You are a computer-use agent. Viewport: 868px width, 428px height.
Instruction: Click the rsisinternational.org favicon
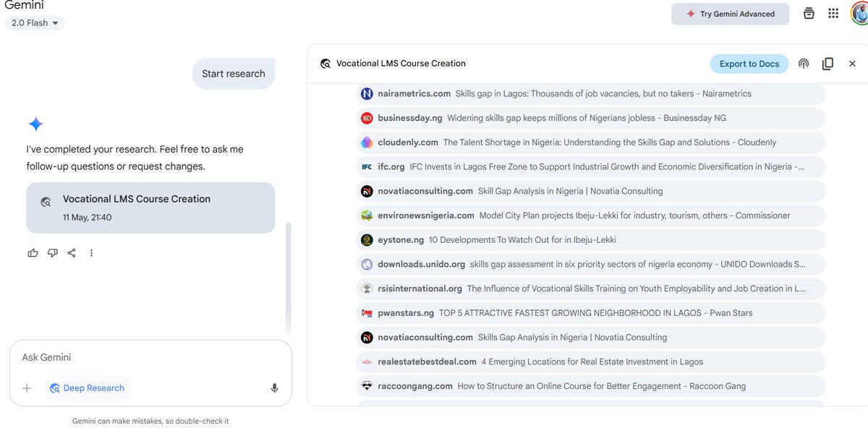point(367,288)
